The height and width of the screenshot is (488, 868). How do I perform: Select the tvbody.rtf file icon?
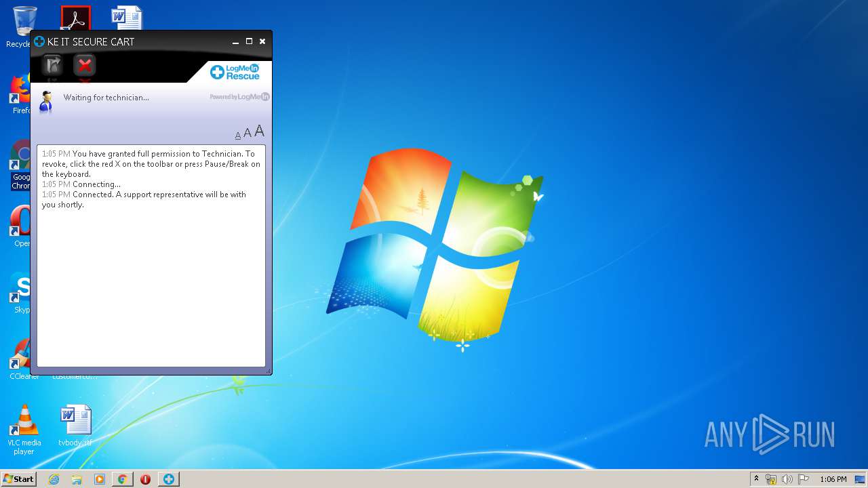click(x=75, y=426)
